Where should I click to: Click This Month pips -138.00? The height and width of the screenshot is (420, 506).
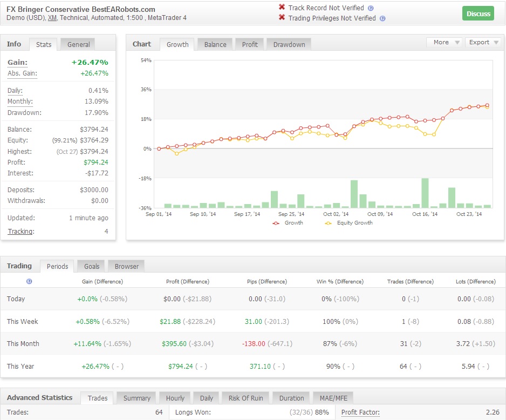(x=254, y=344)
